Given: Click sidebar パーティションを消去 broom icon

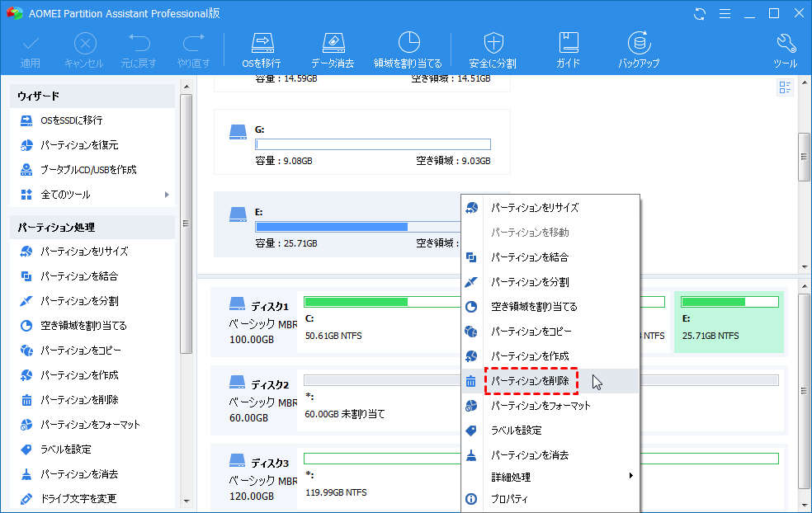Looking at the screenshot, I should 26,473.
